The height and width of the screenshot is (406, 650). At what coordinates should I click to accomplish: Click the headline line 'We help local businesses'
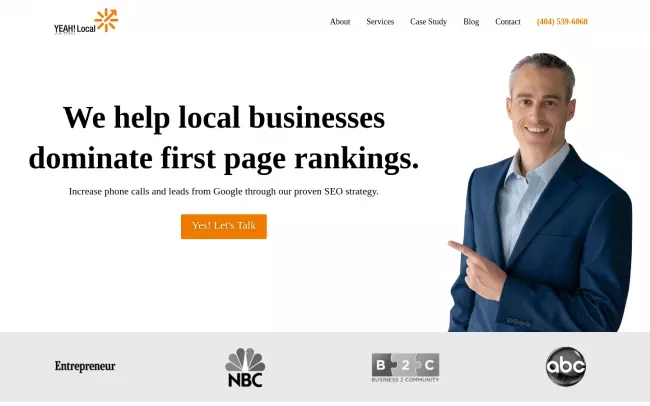click(x=224, y=118)
